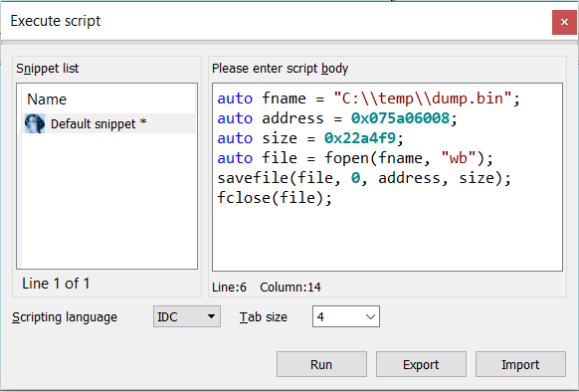Click the fname line with dump.bin path

point(368,98)
